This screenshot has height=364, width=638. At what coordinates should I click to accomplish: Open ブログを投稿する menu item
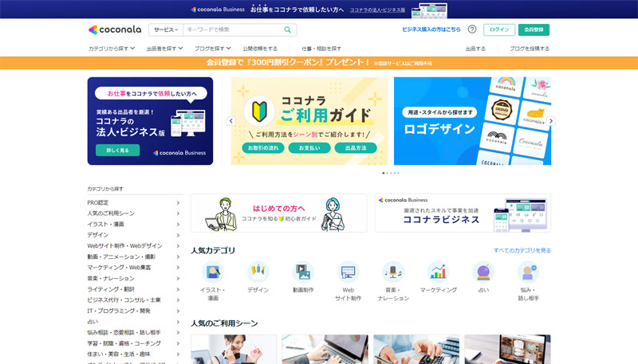click(530, 49)
